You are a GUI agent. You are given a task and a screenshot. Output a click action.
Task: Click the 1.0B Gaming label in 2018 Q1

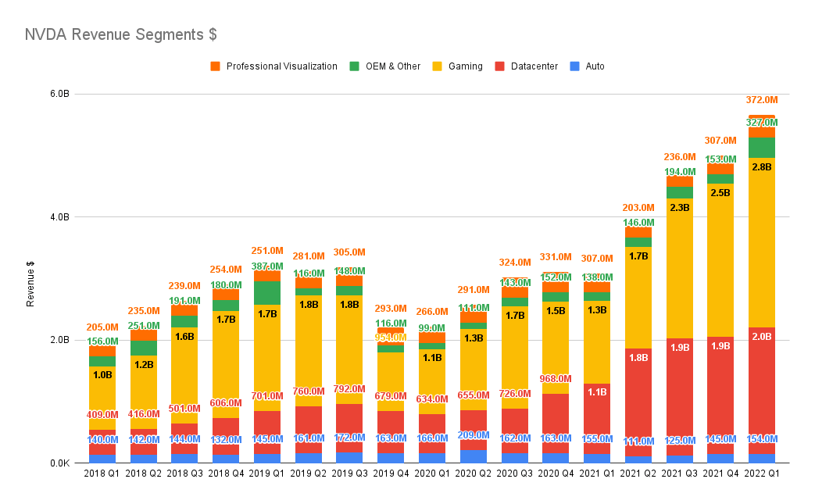pyautogui.click(x=102, y=375)
